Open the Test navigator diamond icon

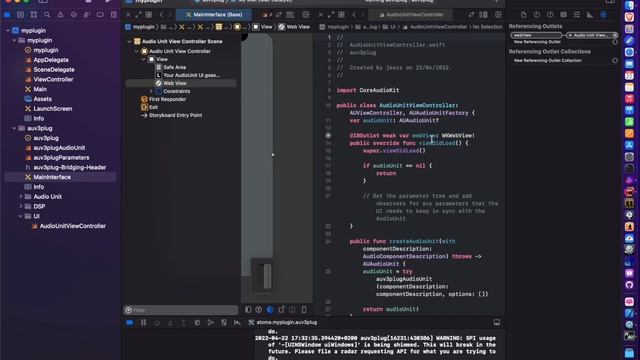pos(73,15)
